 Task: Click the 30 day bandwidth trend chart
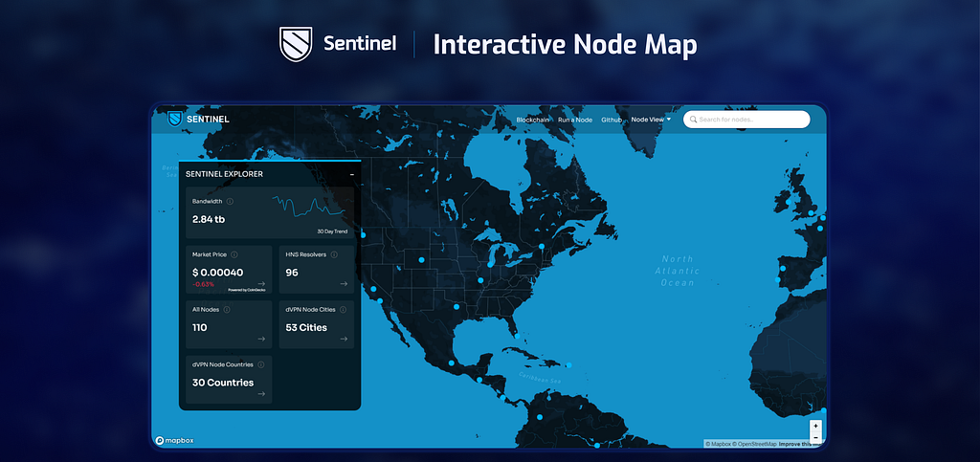pyautogui.click(x=309, y=207)
